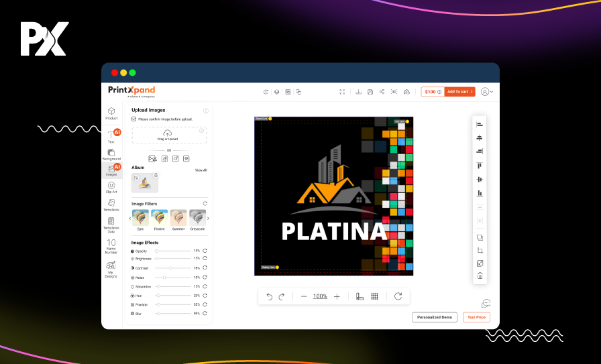Open the Clip Art sidebar panel
601x364 pixels.
(x=111, y=188)
